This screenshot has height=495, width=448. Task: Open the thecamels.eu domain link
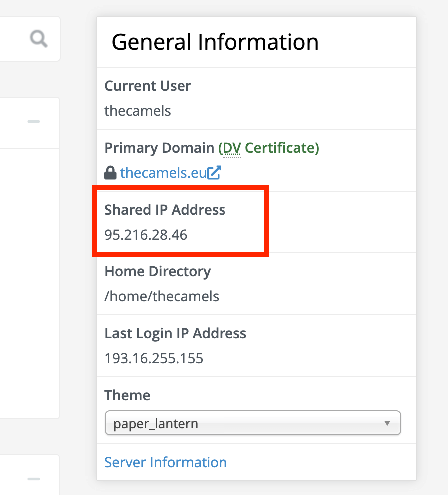[x=163, y=173]
